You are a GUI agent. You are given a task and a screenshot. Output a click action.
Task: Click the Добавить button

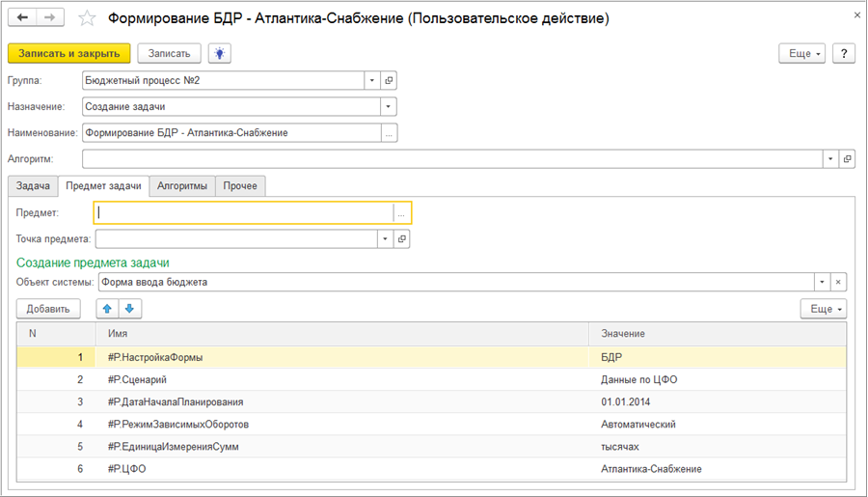pyautogui.click(x=48, y=309)
